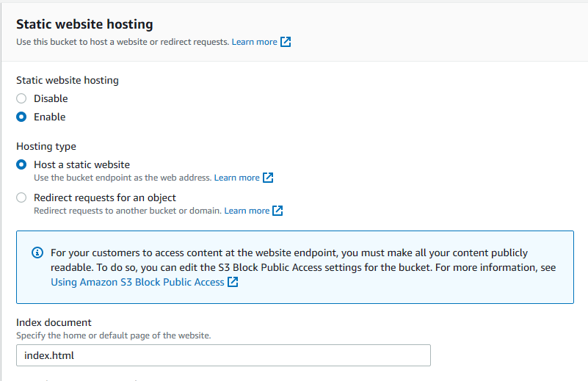Click the info circle icon in the blue alert
This screenshot has height=381, width=588.
point(37,253)
